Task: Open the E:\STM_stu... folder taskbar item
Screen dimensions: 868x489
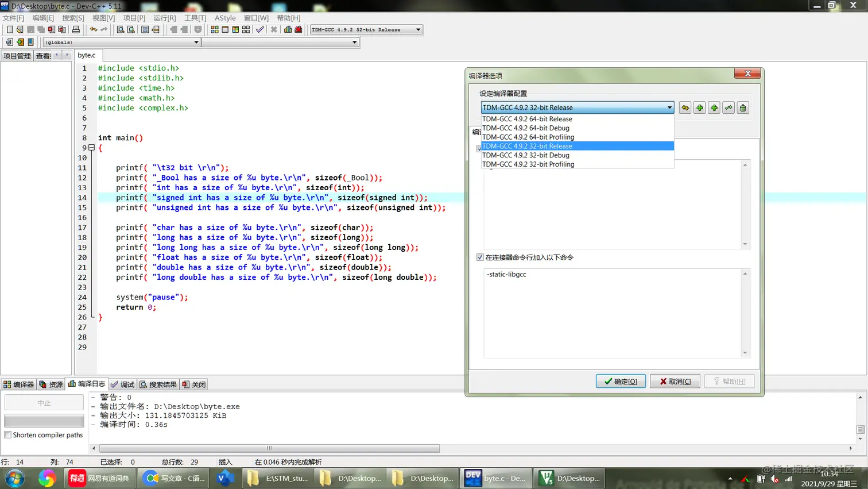Action: (278, 478)
